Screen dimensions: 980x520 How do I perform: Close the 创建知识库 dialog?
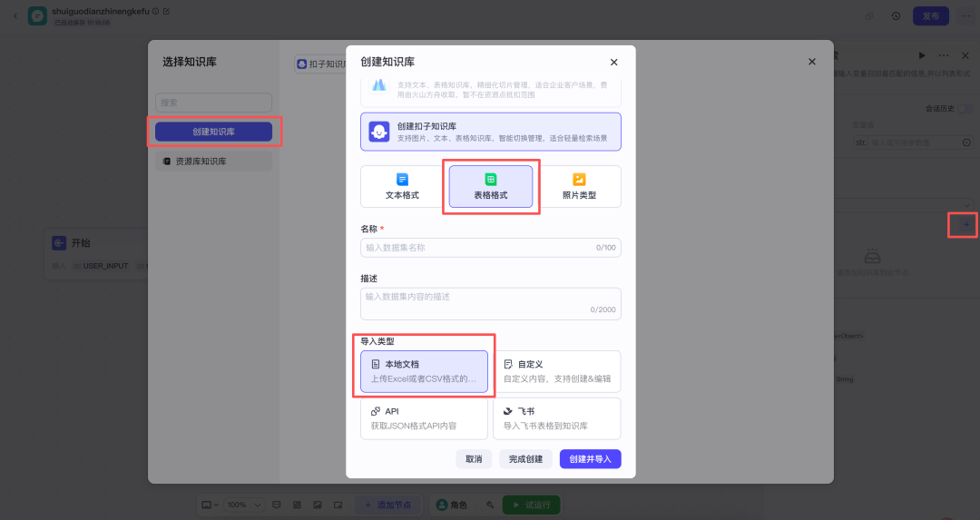[613, 62]
